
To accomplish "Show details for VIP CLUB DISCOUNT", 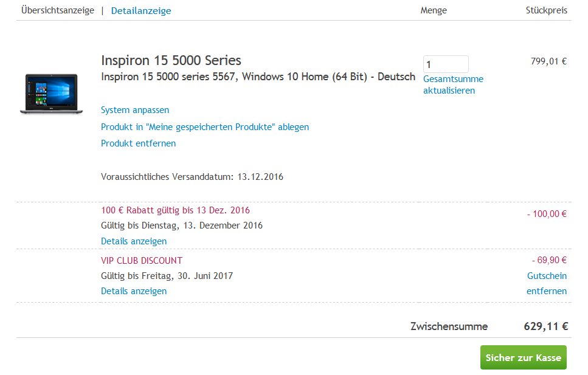I will [x=134, y=291].
